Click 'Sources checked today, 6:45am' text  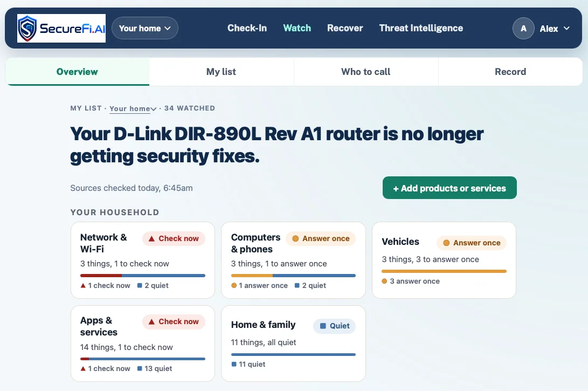pyautogui.click(x=132, y=188)
